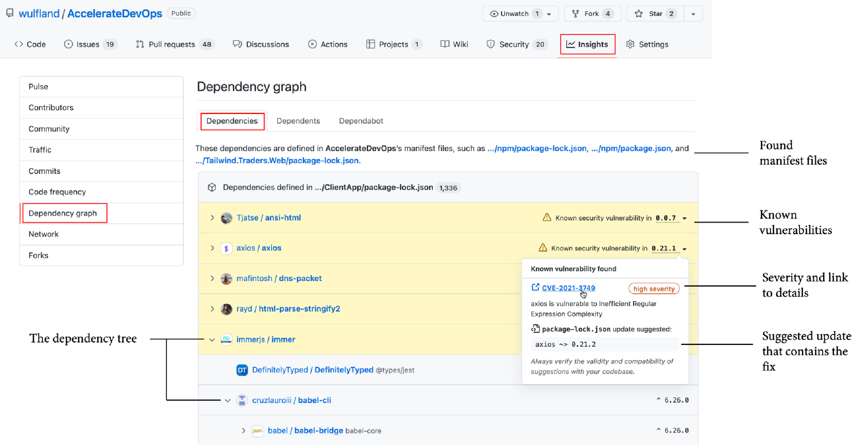Open the Issues tab
Image resolution: width=868 pixels, height=445 pixels.
coord(90,44)
